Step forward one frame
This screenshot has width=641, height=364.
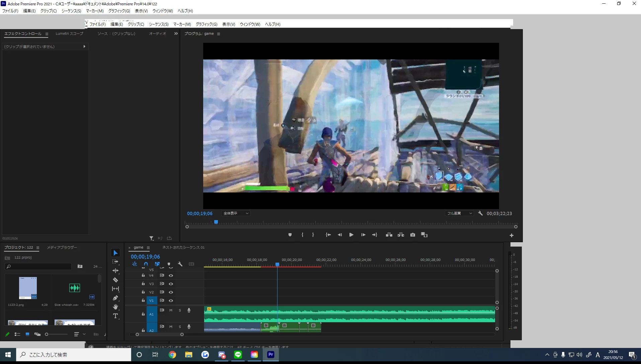363,235
